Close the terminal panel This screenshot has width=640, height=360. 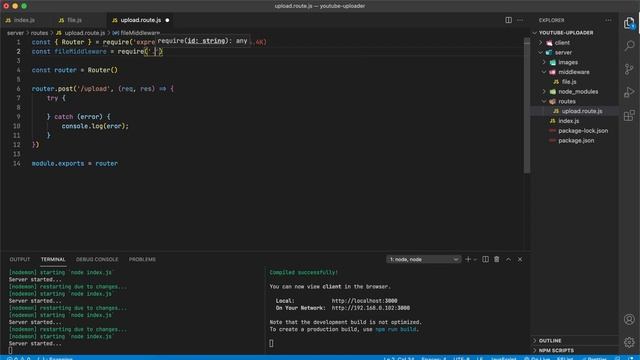[x=520, y=259]
